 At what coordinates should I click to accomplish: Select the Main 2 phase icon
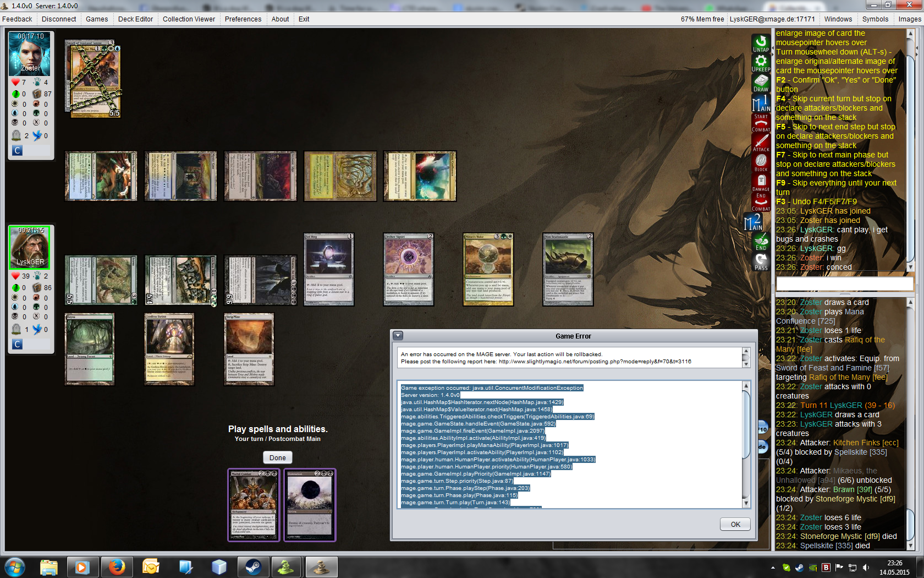coord(754,222)
